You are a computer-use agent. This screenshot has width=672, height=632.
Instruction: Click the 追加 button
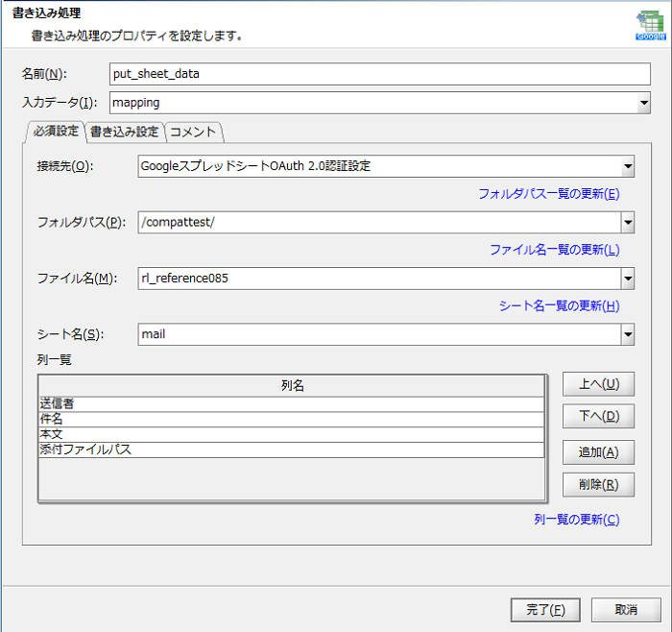(x=598, y=451)
